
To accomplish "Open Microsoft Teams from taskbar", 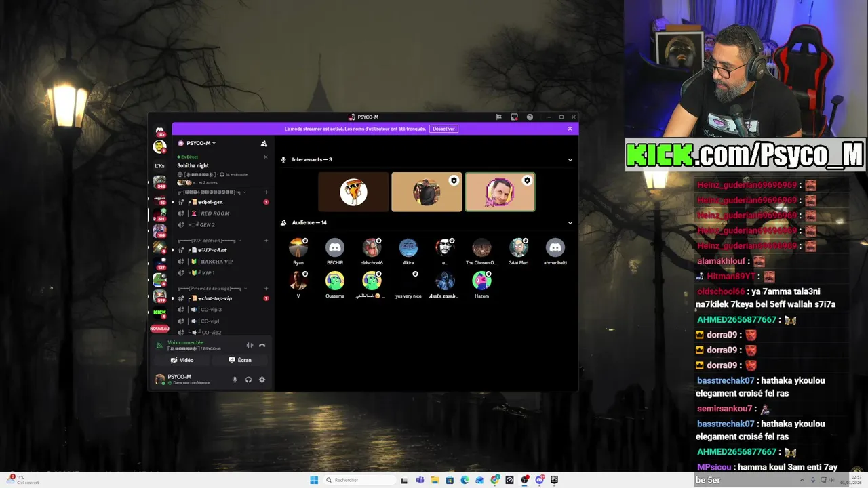I will pos(420,480).
